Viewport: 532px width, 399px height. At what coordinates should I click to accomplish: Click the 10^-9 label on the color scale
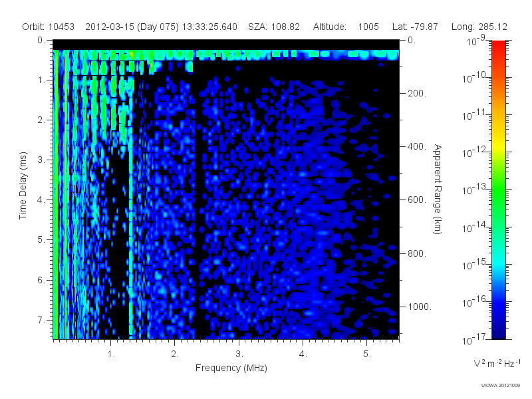[476, 41]
